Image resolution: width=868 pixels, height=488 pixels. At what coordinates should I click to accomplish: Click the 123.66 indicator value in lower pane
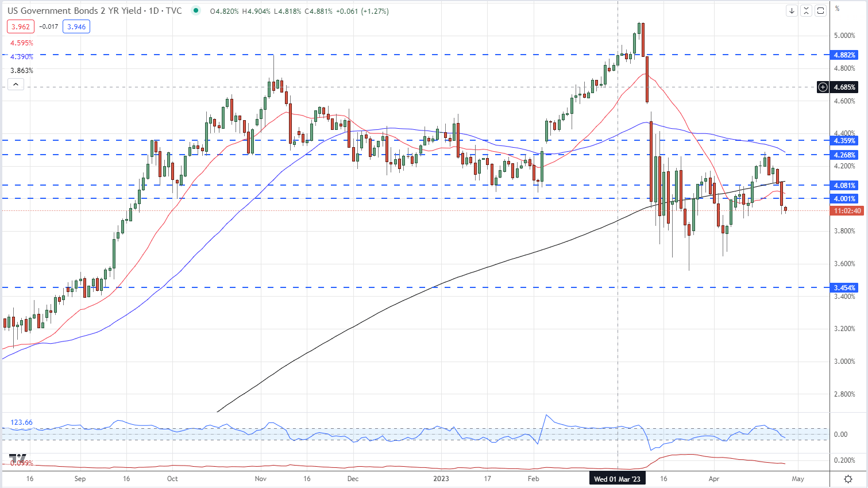[x=21, y=422]
